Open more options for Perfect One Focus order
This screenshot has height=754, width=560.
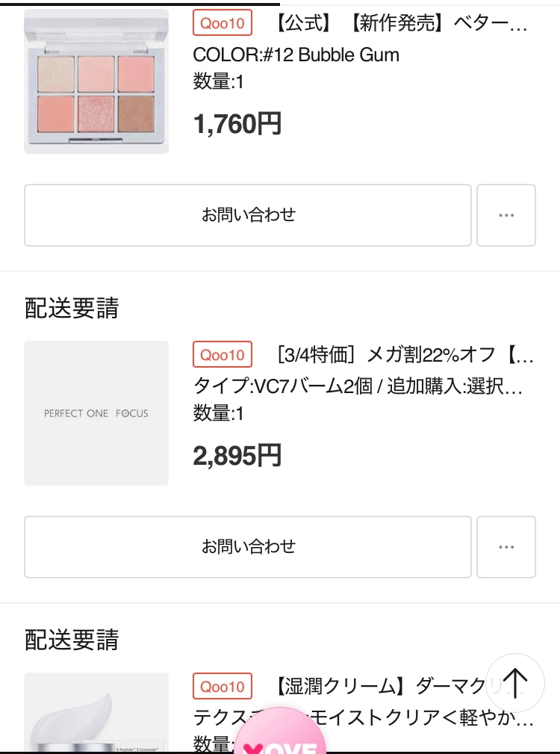[x=506, y=547]
